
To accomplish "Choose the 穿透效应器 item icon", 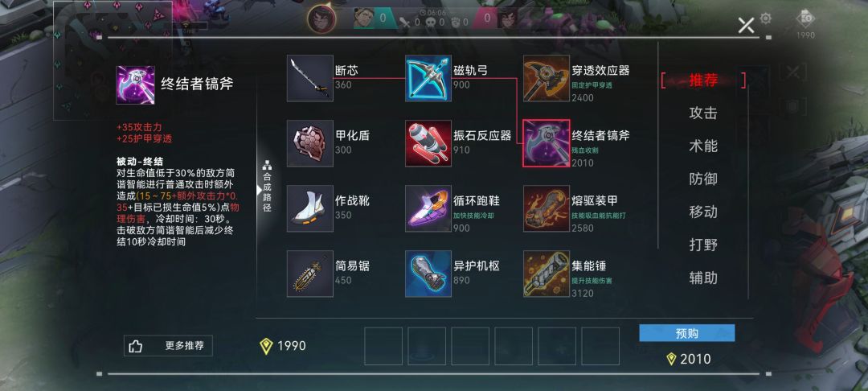I will pyautogui.click(x=547, y=78).
